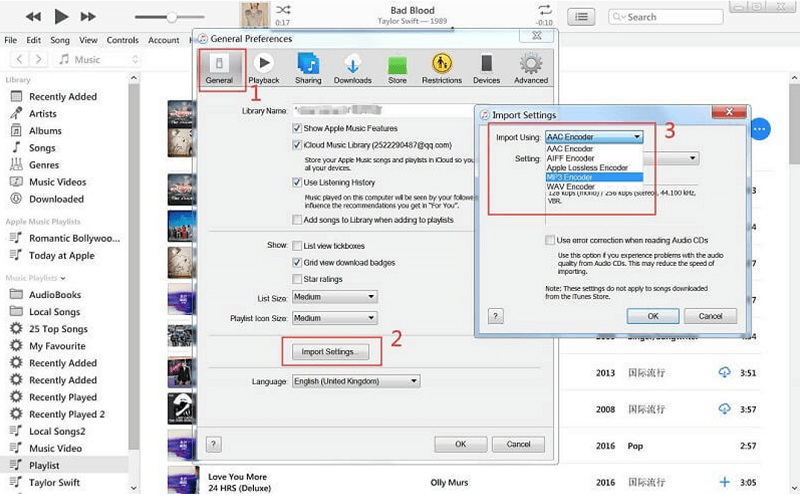Open the Restrictions preferences tab
The height and width of the screenshot is (502, 800).
coord(442,69)
